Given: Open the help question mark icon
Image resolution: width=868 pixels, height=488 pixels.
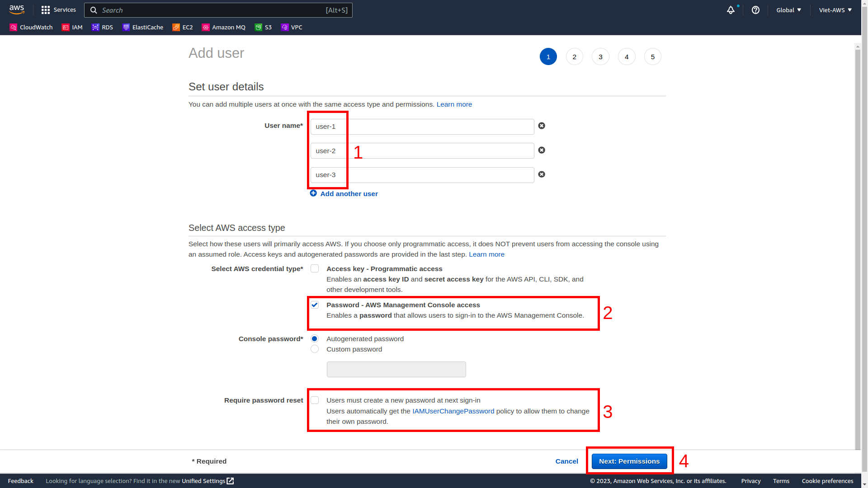Looking at the screenshot, I should point(755,10).
